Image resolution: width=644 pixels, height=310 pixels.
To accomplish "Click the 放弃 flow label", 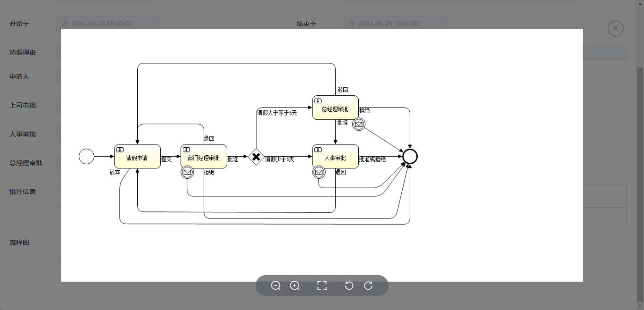I will coord(115,172).
